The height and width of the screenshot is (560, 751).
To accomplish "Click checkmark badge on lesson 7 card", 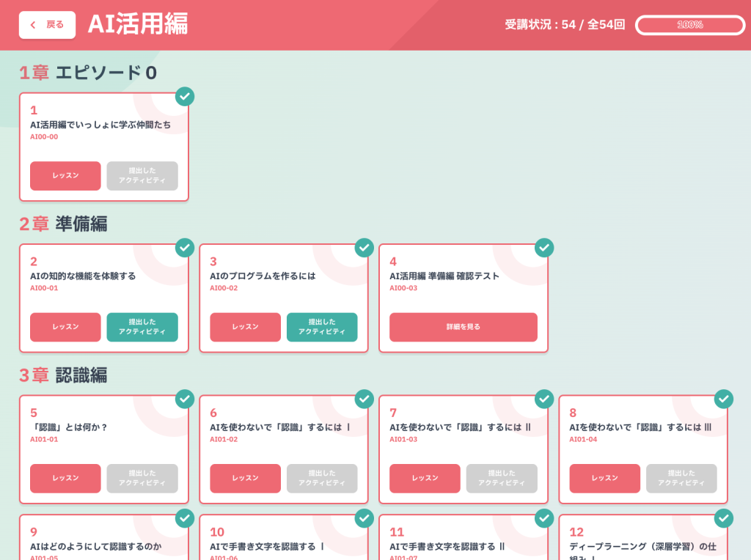I will [x=544, y=399].
